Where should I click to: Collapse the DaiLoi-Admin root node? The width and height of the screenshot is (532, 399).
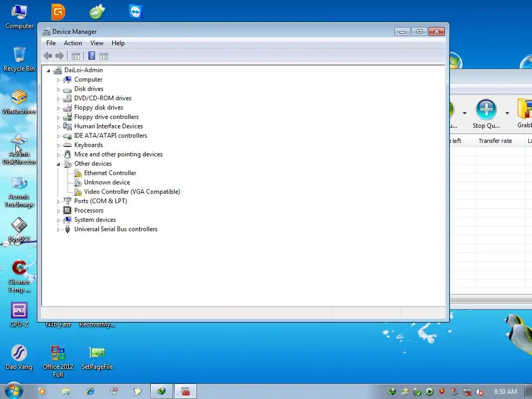point(48,71)
